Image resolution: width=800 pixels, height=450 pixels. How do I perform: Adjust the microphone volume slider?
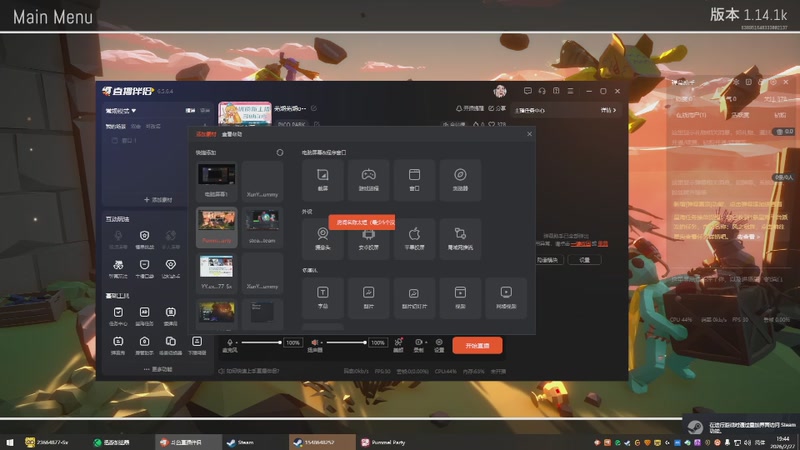261,342
